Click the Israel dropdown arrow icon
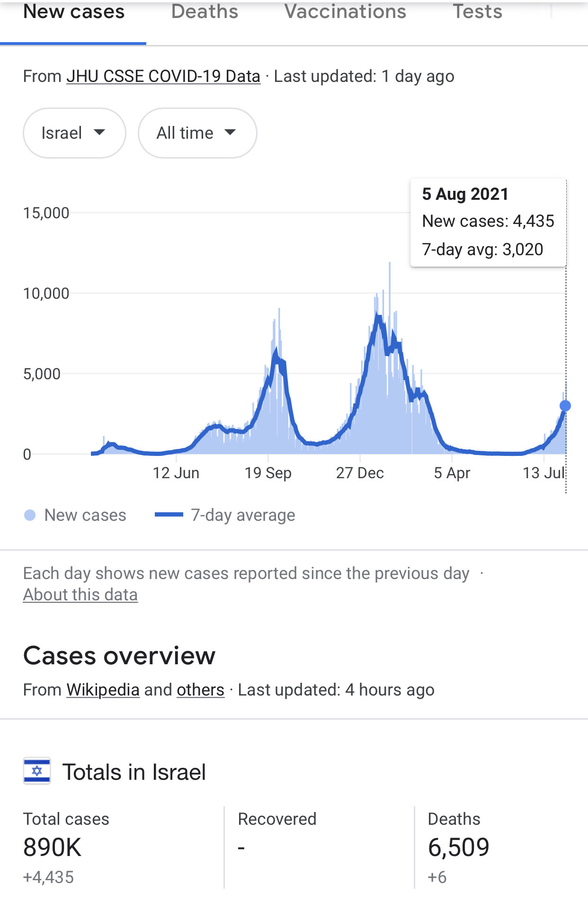588x901 pixels. coord(99,133)
